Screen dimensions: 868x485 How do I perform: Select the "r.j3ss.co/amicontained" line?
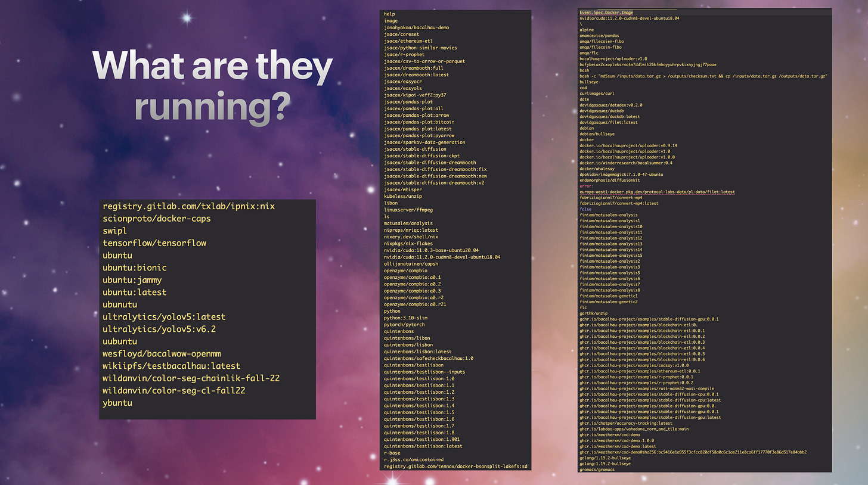(414, 459)
